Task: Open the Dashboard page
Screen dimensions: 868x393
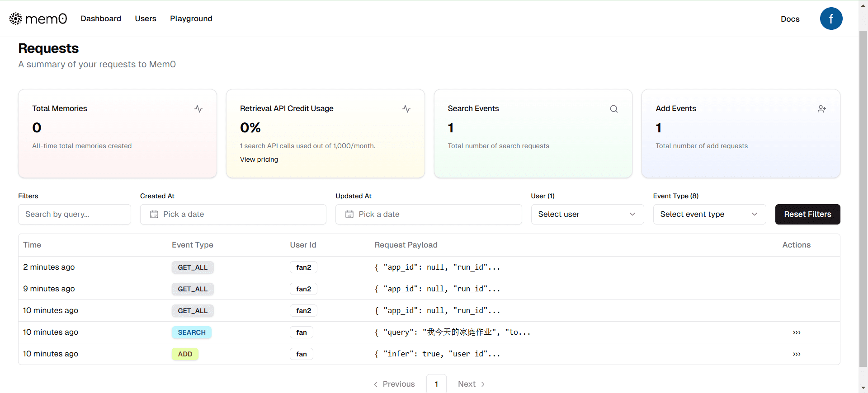Action: click(101, 19)
